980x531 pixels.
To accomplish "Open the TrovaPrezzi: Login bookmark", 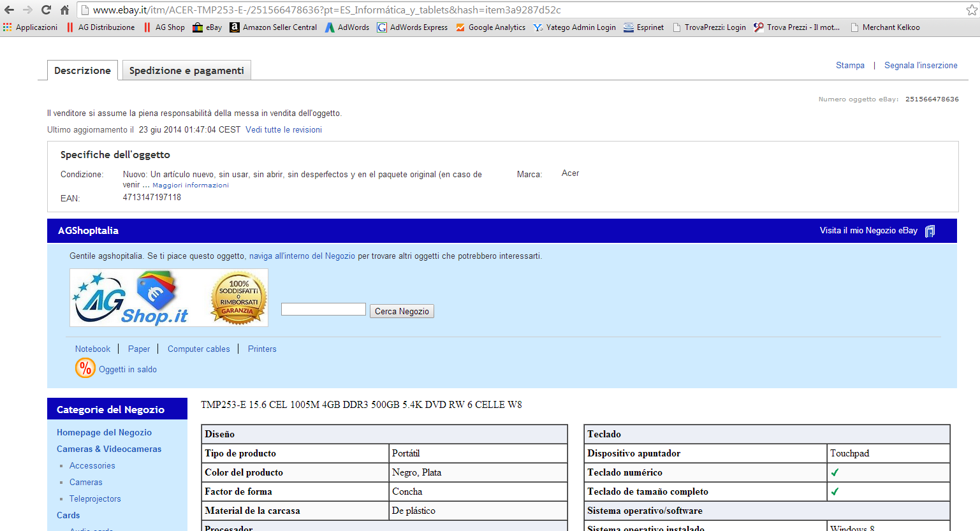I will coord(709,27).
